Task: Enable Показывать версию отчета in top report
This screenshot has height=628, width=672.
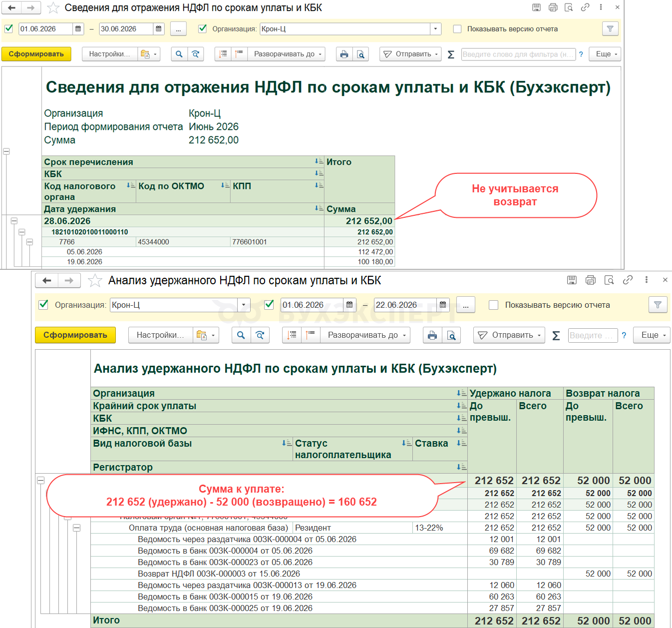Action: (x=457, y=29)
